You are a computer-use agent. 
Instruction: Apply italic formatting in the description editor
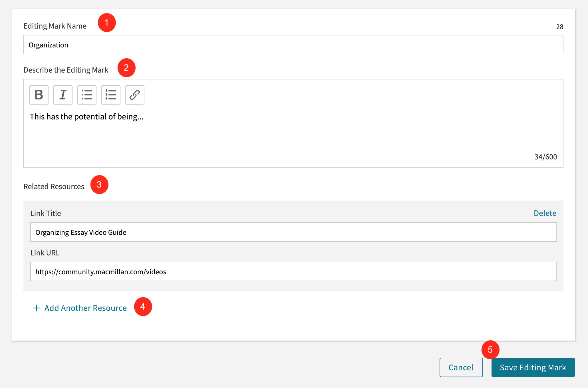(x=63, y=95)
